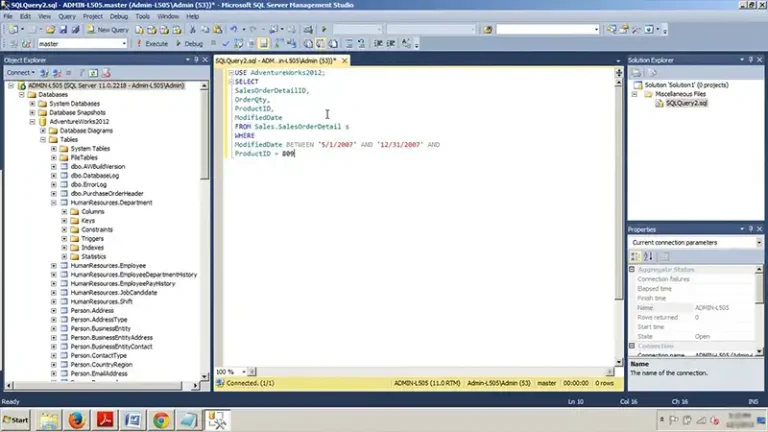Screen dimensions: 768x432
Task: Click the Display Estimated Execution Plan icon
Action: [239, 44]
